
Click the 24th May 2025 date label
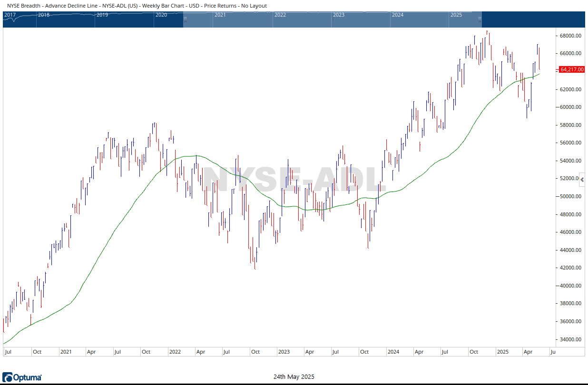pyautogui.click(x=294, y=377)
